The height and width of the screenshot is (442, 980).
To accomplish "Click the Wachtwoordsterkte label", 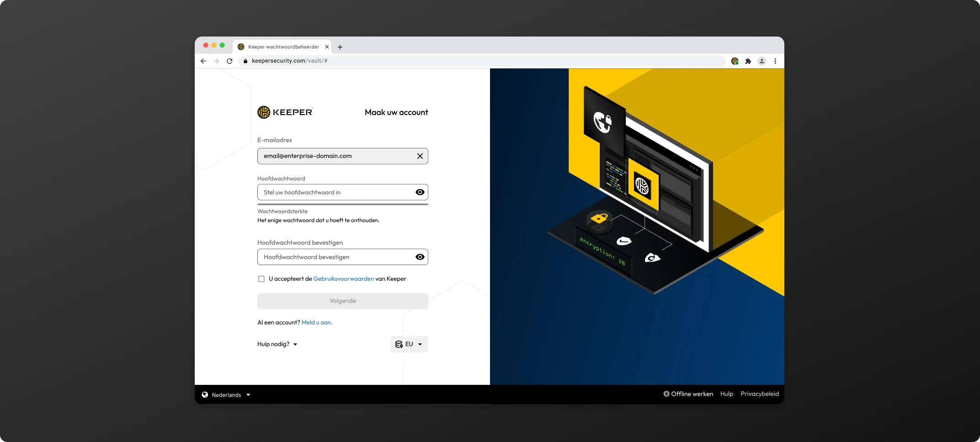I will (x=282, y=211).
